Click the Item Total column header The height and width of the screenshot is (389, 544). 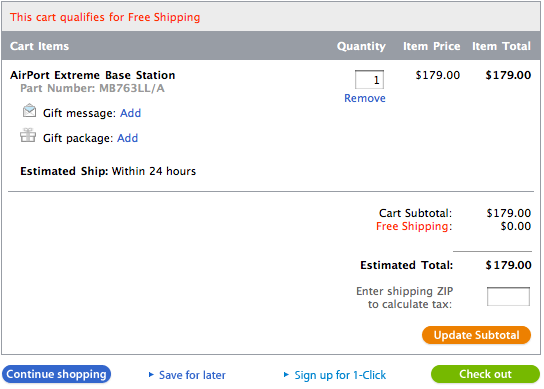(x=501, y=46)
